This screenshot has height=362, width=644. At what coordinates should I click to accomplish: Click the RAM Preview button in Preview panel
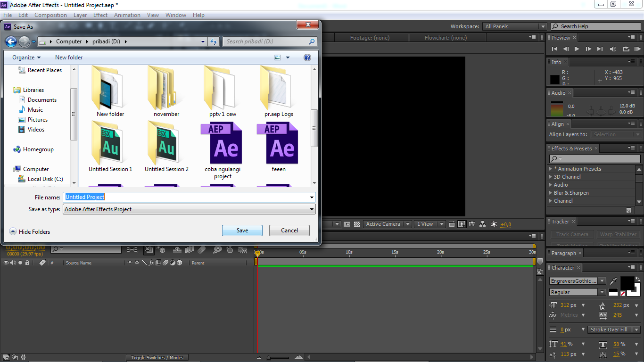[x=638, y=49]
